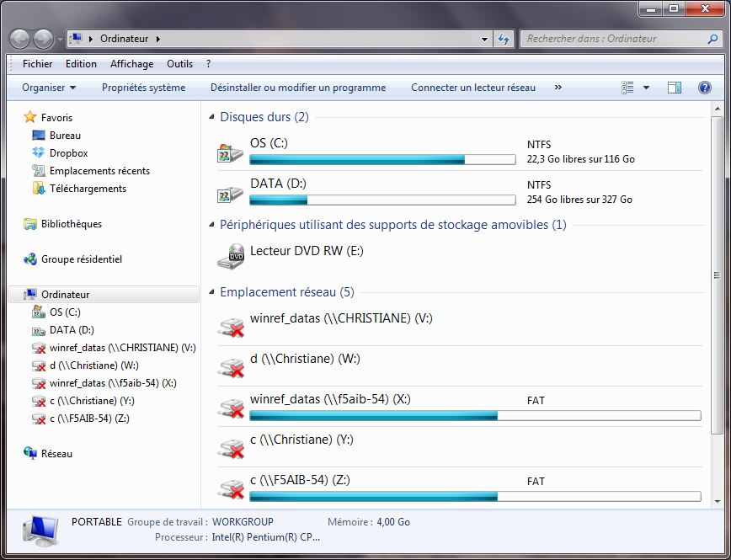Collapse the removable storage devices group
The image size is (731, 560).
pyautogui.click(x=211, y=225)
